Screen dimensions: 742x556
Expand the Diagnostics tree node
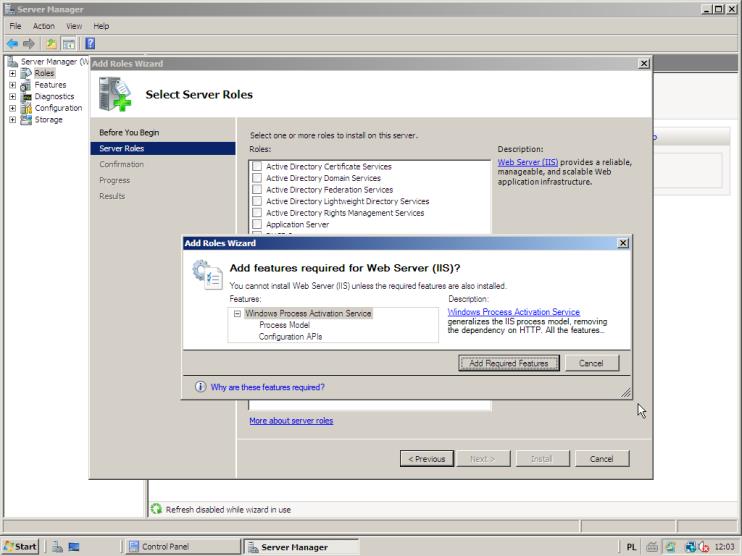13,97
